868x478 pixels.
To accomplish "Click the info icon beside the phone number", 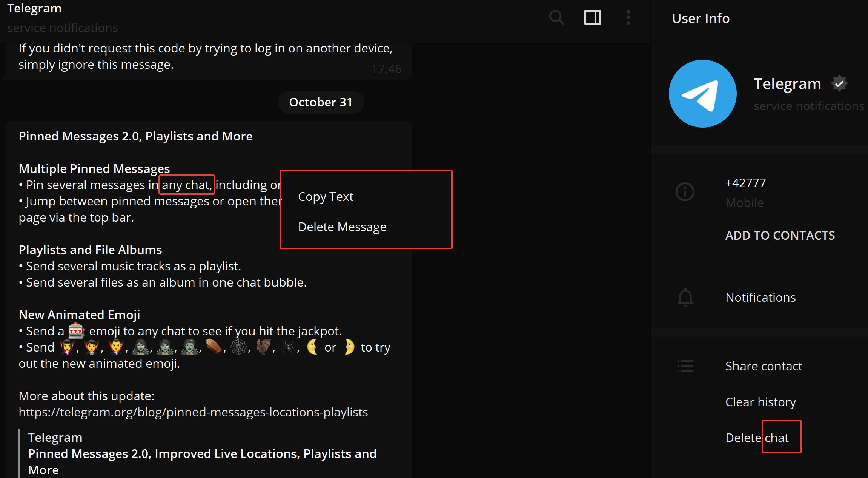I will tap(685, 192).
